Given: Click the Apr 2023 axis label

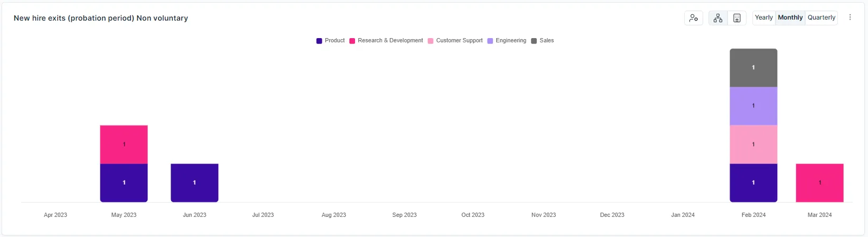Looking at the screenshot, I should pyautogui.click(x=55, y=215).
